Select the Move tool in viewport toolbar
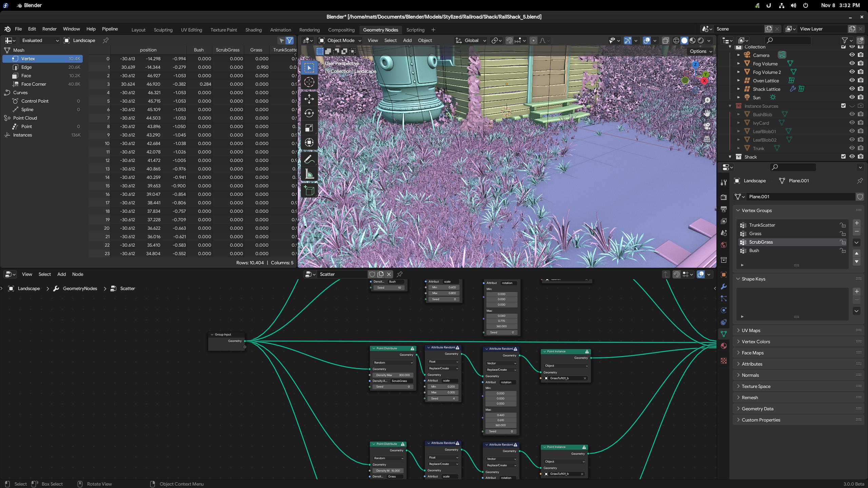 [x=309, y=99]
